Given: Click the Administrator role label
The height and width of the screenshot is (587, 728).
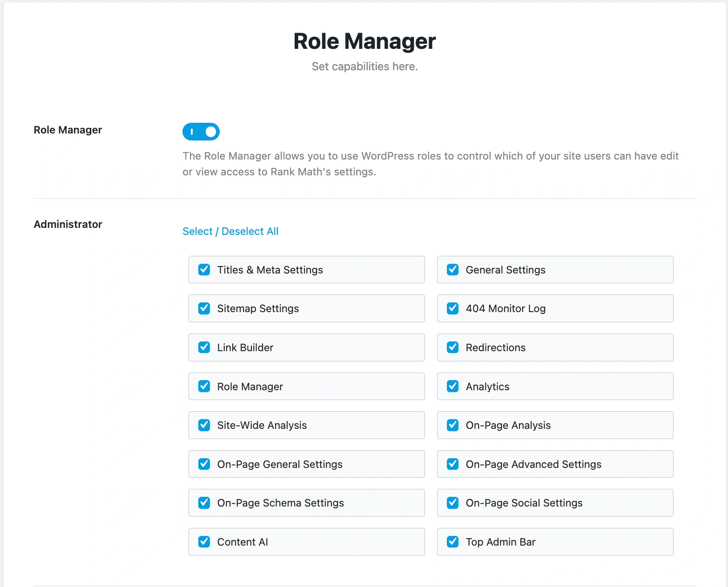Looking at the screenshot, I should (68, 224).
